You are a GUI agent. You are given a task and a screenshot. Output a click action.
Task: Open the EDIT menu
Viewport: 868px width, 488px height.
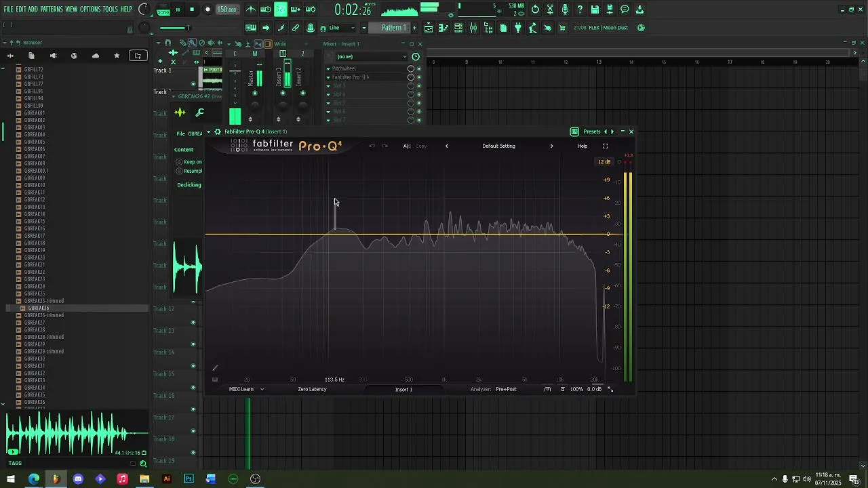coord(20,9)
